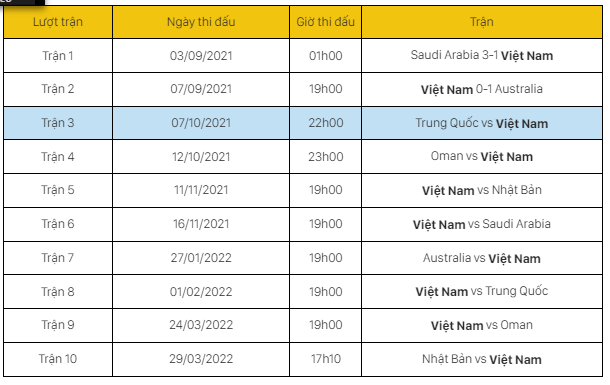Click the Australia vs Việt Nam cell
This screenshot has height=385, width=610.
pyautogui.click(x=482, y=258)
